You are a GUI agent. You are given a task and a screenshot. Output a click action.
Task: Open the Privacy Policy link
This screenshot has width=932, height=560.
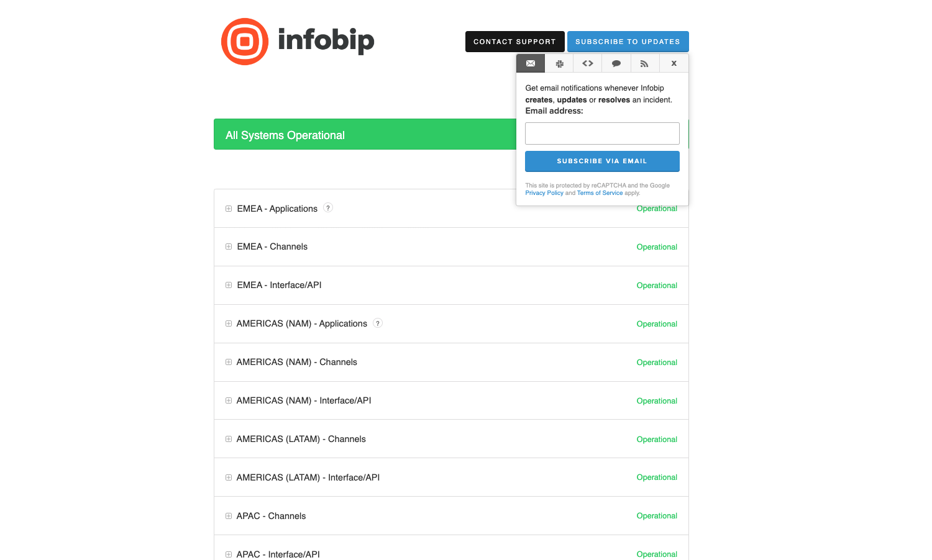pyautogui.click(x=544, y=193)
